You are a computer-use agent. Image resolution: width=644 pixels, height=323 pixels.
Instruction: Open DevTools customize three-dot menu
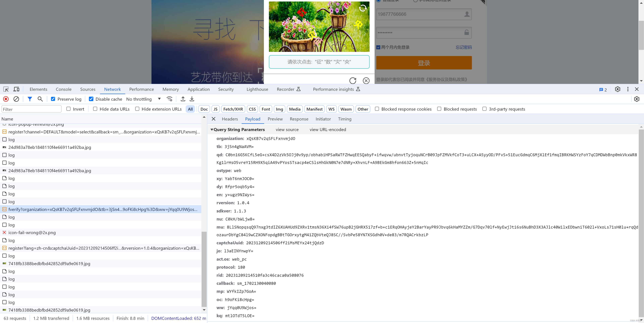point(628,89)
